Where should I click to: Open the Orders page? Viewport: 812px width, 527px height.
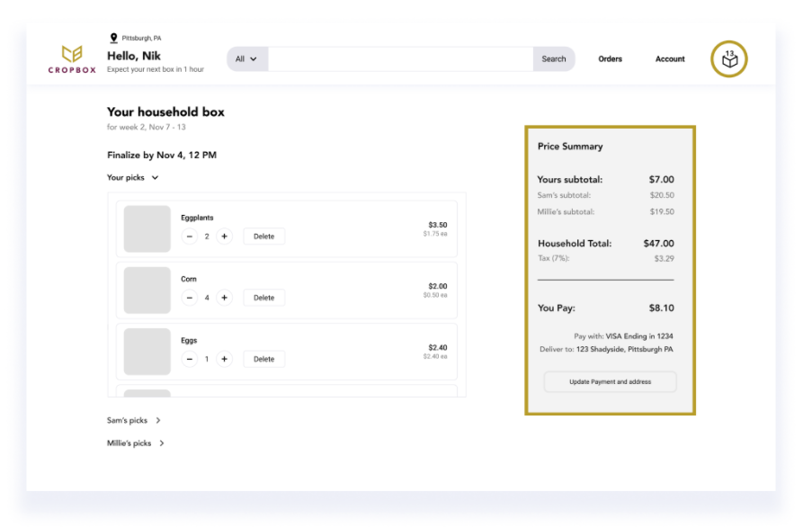tap(610, 59)
